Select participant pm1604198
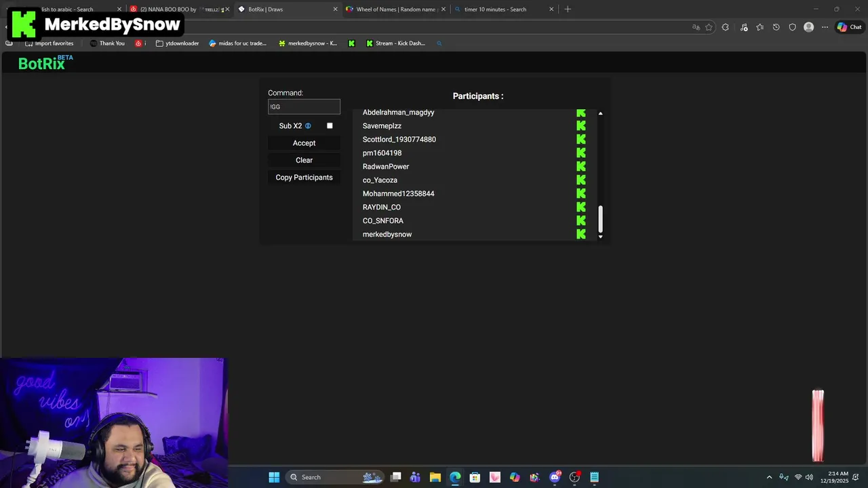The height and width of the screenshot is (488, 868). tap(382, 153)
